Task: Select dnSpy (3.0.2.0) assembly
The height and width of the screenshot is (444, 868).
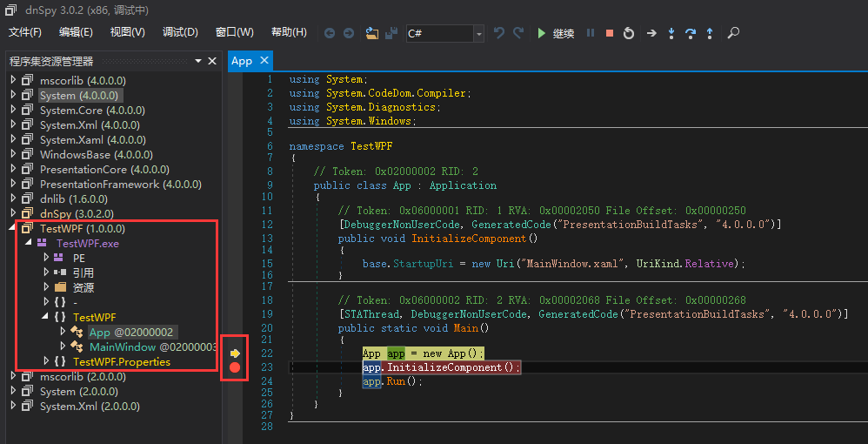Action: click(77, 213)
